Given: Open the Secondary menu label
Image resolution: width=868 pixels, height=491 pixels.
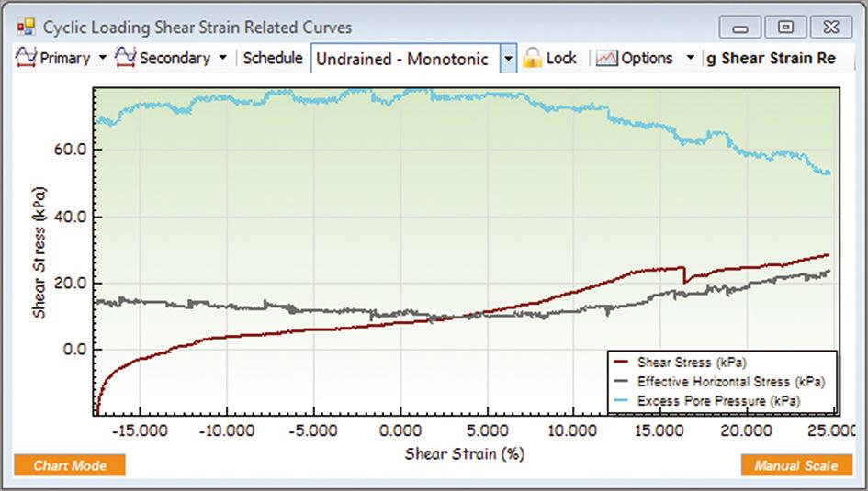Looking at the screenshot, I should click(175, 58).
